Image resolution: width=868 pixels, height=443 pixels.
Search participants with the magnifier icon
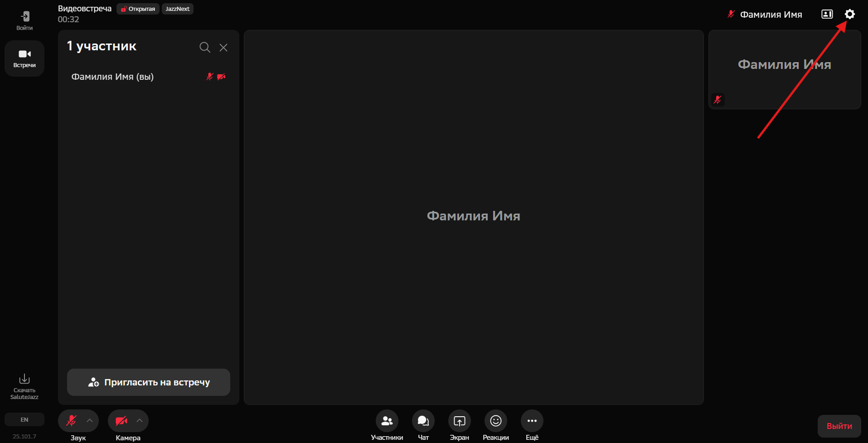point(204,47)
